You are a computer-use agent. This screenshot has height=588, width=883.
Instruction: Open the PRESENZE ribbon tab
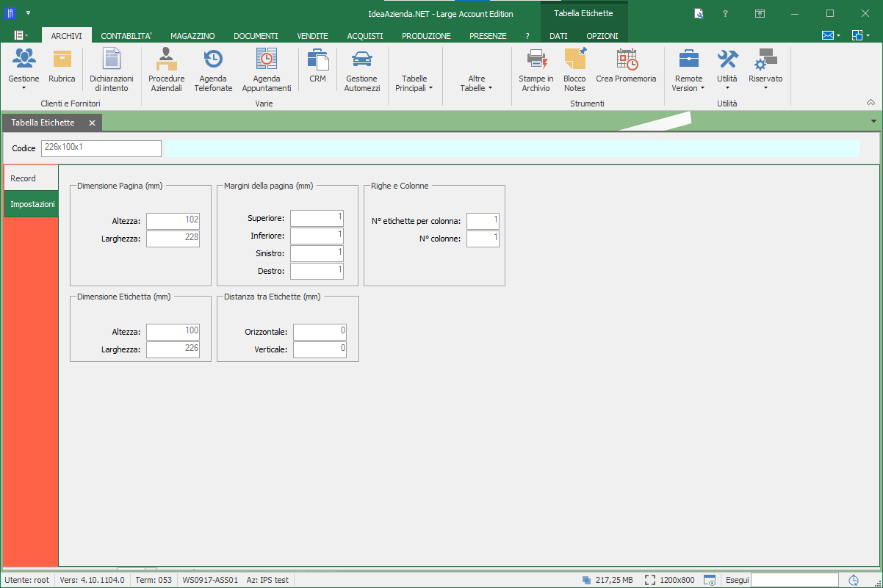488,35
